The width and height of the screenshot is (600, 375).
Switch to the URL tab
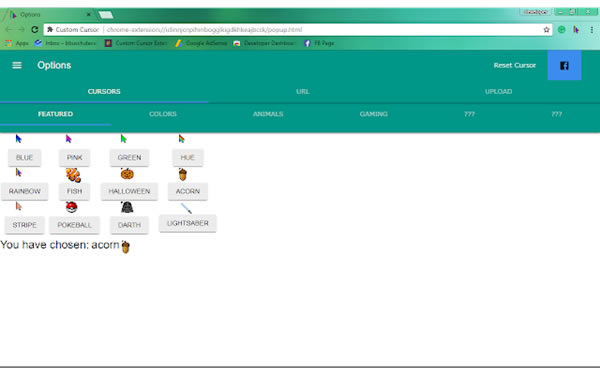[303, 91]
